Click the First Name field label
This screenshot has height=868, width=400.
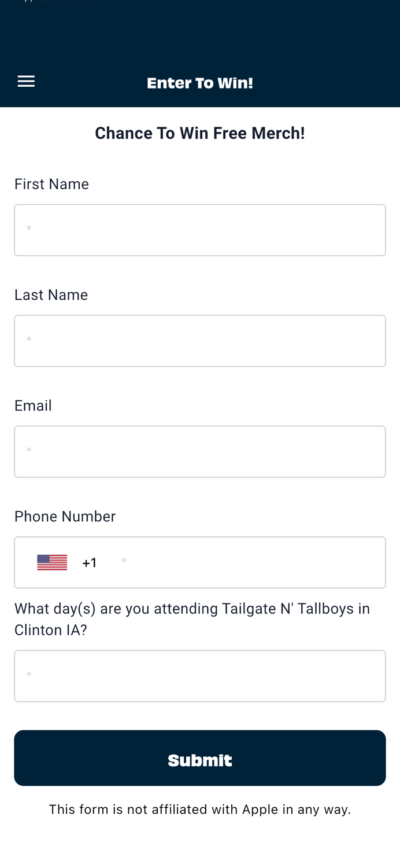click(x=51, y=184)
